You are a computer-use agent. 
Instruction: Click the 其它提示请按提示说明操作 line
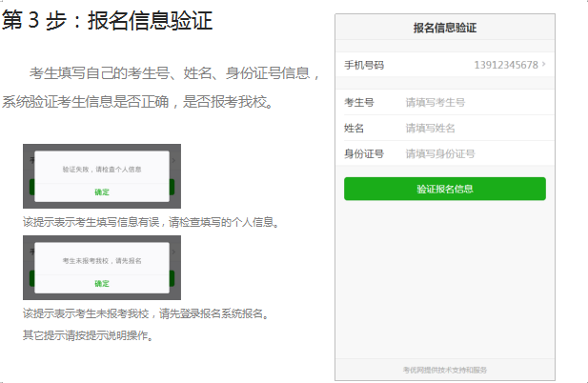pos(88,334)
